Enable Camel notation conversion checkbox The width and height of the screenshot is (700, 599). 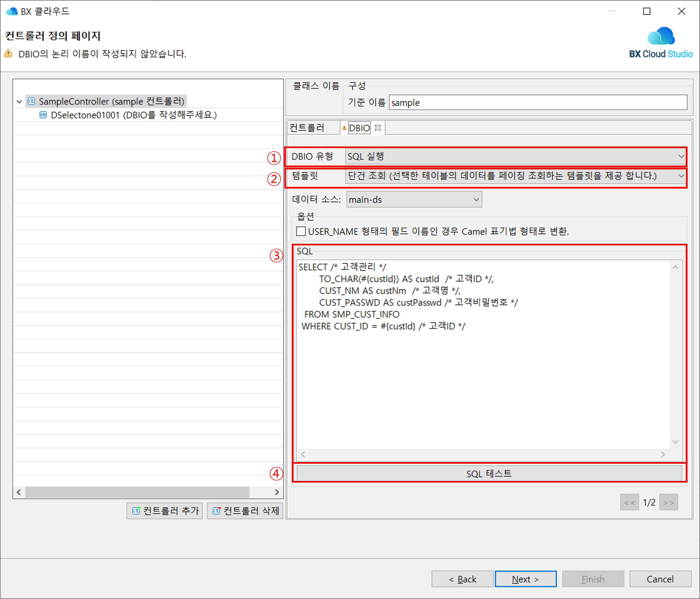301,231
